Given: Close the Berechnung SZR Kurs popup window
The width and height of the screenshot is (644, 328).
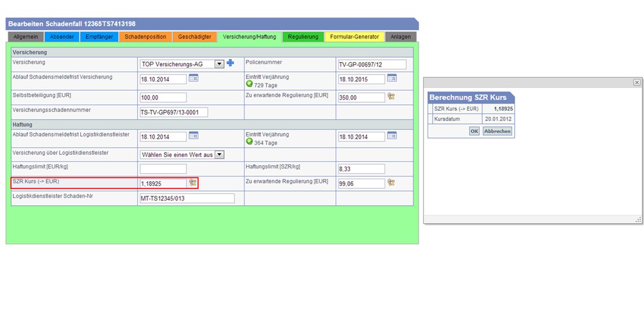Looking at the screenshot, I should (x=637, y=83).
